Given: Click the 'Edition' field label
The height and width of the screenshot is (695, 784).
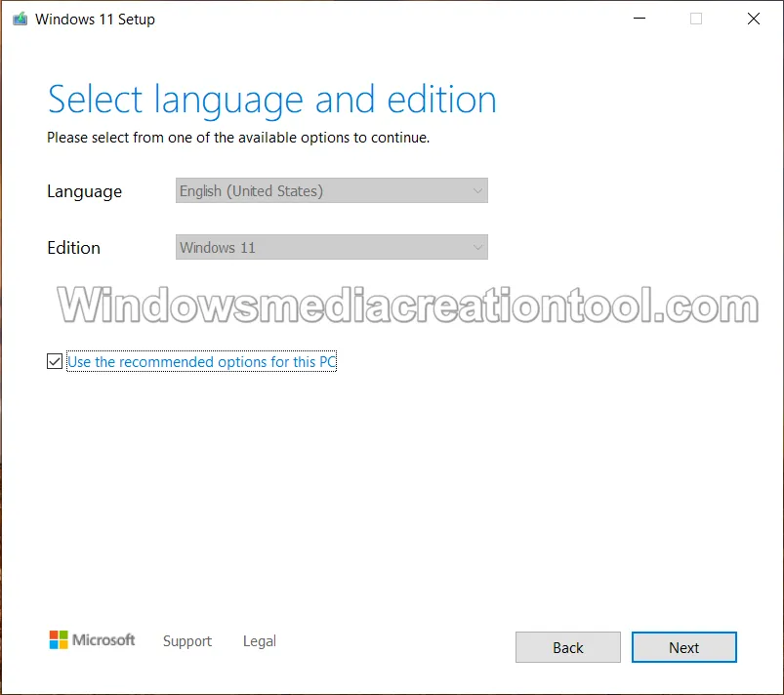Looking at the screenshot, I should [73, 248].
